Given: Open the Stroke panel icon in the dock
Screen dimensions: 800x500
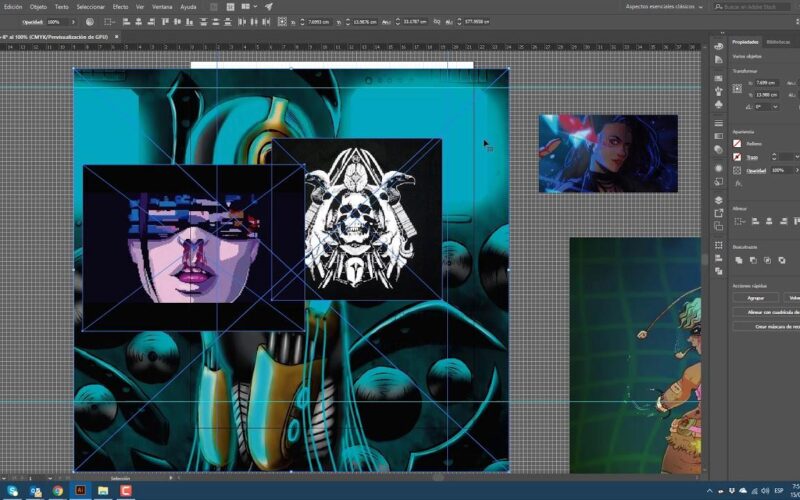Looking at the screenshot, I should point(719,123).
